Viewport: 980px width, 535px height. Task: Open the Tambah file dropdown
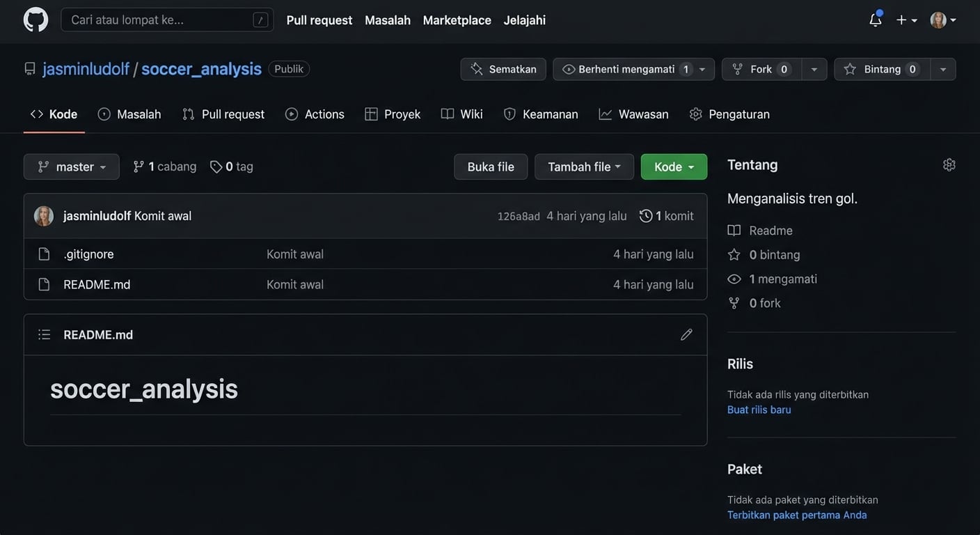[584, 166]
